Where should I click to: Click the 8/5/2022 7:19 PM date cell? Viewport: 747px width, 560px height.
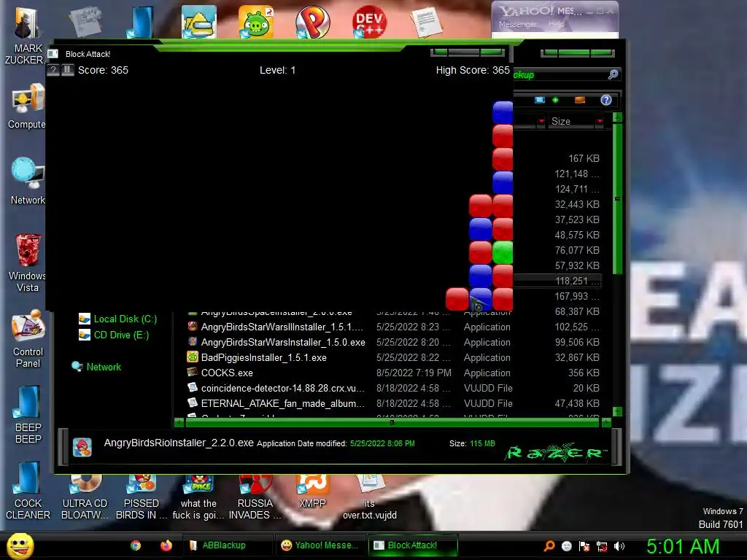(414, 373)
